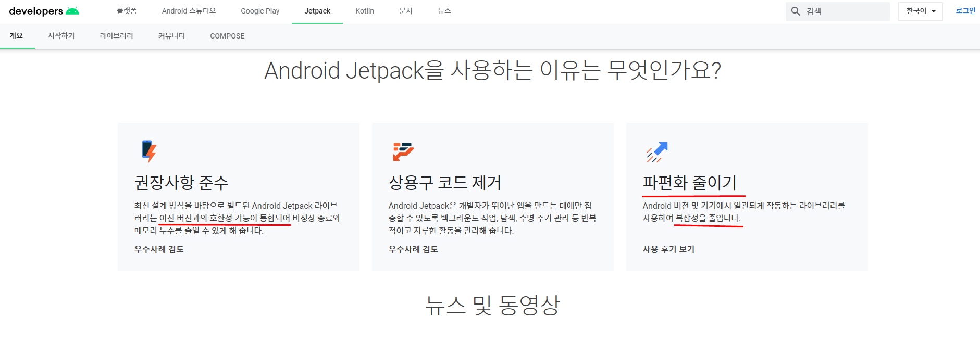Viewport: 980px width, 355px height.
Task: Switch to the COMPOSE tab
Action: pyautogui.click(x=227, y=36)
